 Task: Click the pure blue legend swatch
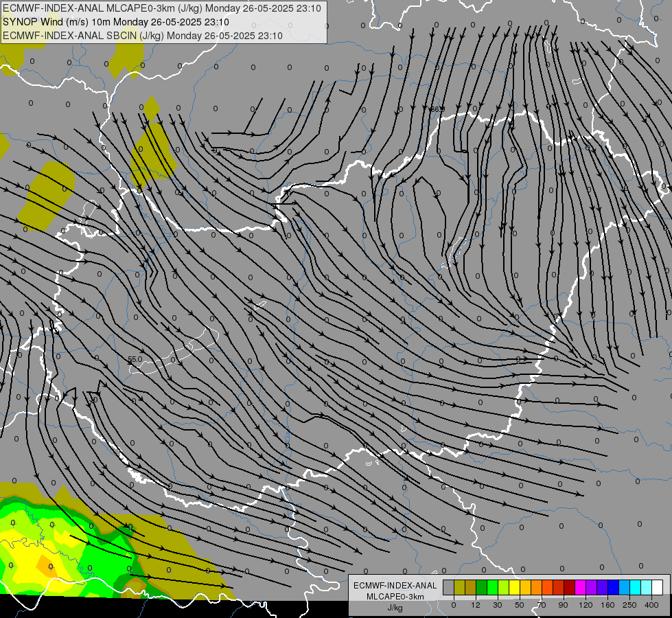pyautogui.click(x=613, y=587)
